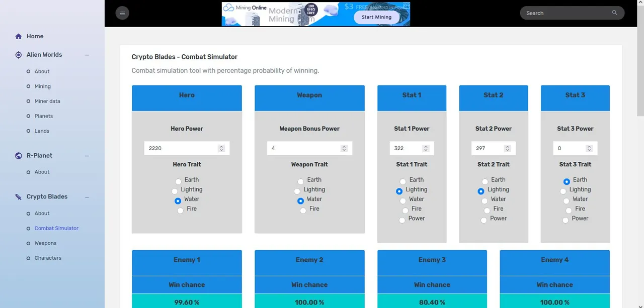Click the Home house icon
This screenshot has height=308, width=644.
pos(19,36)
